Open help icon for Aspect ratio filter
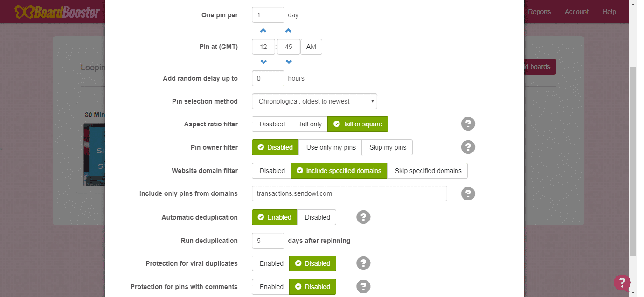Viewport: 644px width, 297px height. point(468,124)
